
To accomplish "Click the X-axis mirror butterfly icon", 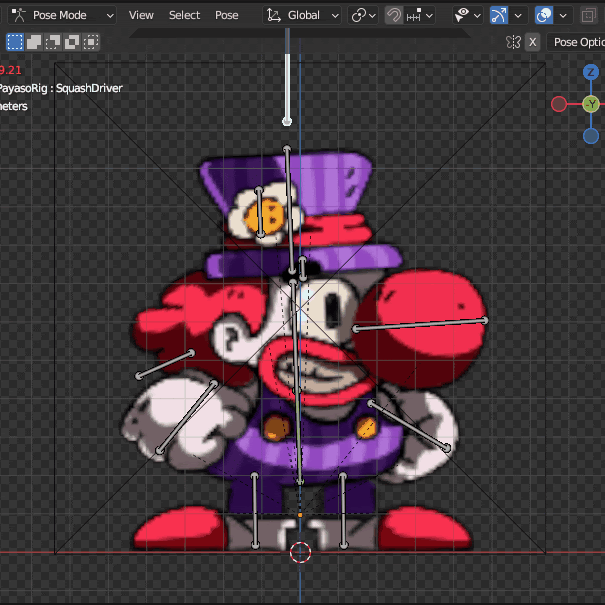I will pos(513,42).
